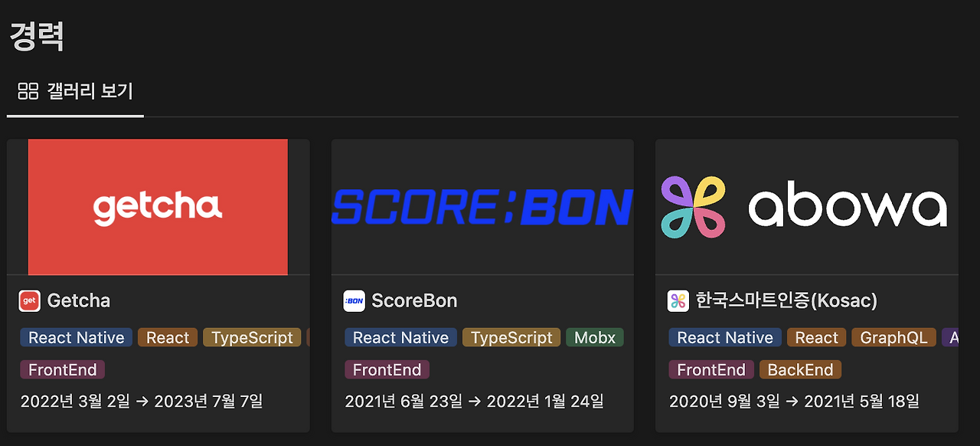Select date range 2021년 6월 23일 → 2022년 1월 24일
The image size is (980, 446).
474,401
